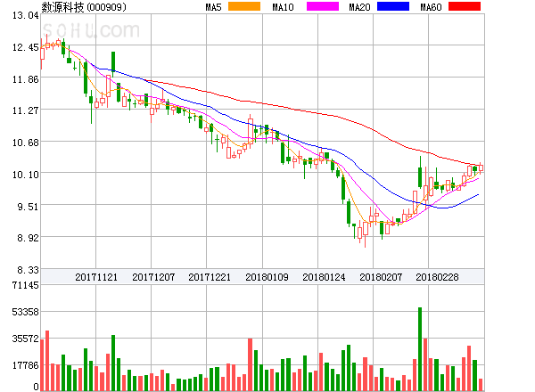Click the MA60 legend label
Image resolution: width=535 pixels, height=392 pixels.
pos(431,7)
